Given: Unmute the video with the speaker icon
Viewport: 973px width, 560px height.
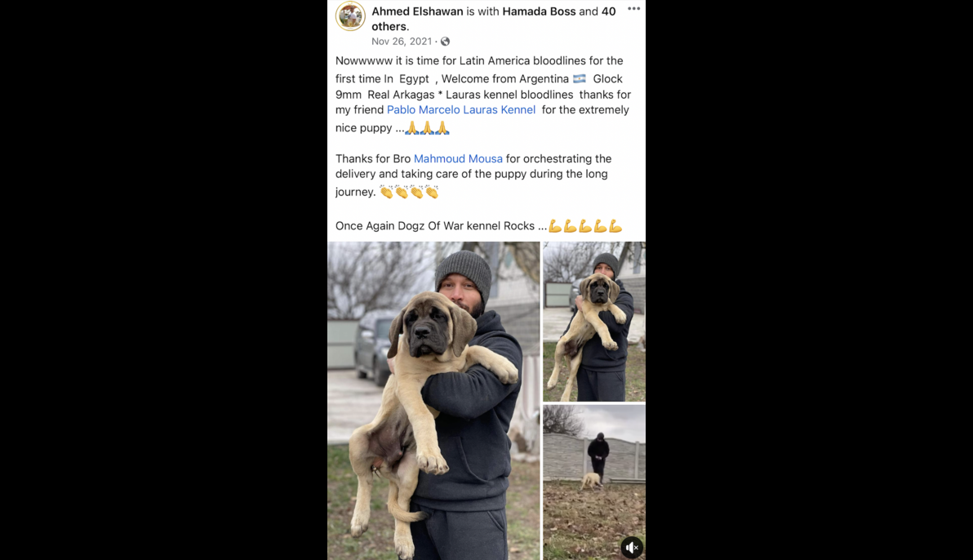Looking at the screenshot, I should coord(632,547).
